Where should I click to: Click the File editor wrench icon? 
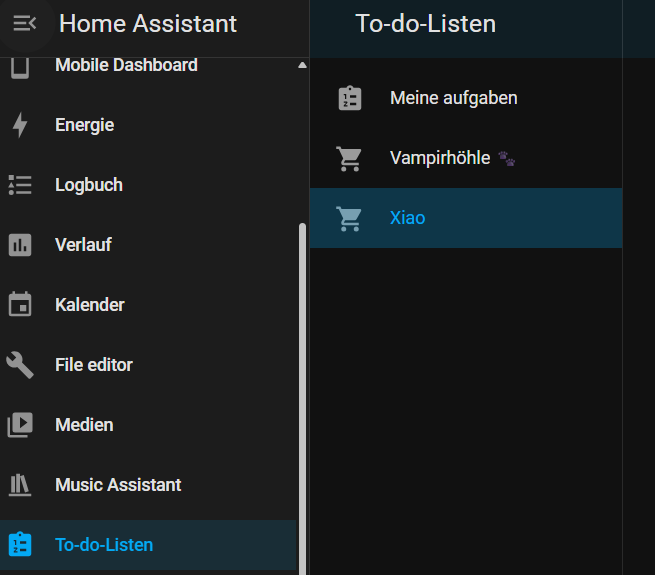(x=20, y=365)
